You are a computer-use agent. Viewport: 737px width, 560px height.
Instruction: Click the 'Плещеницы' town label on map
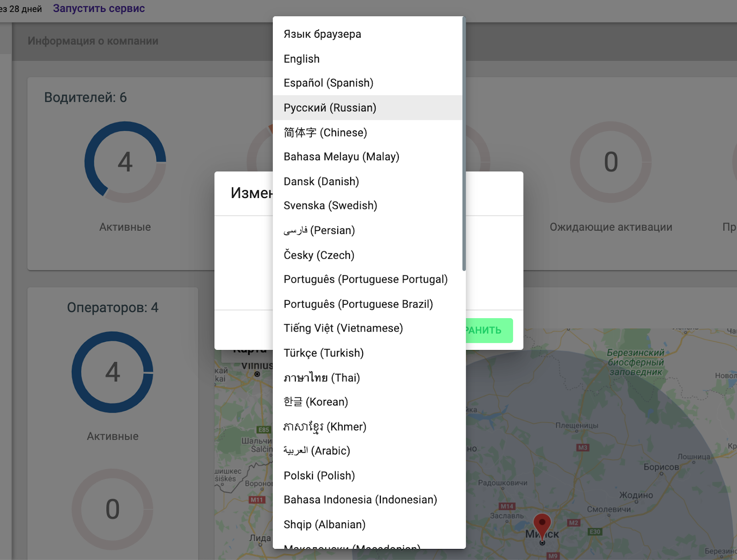[x=577, y=426]
